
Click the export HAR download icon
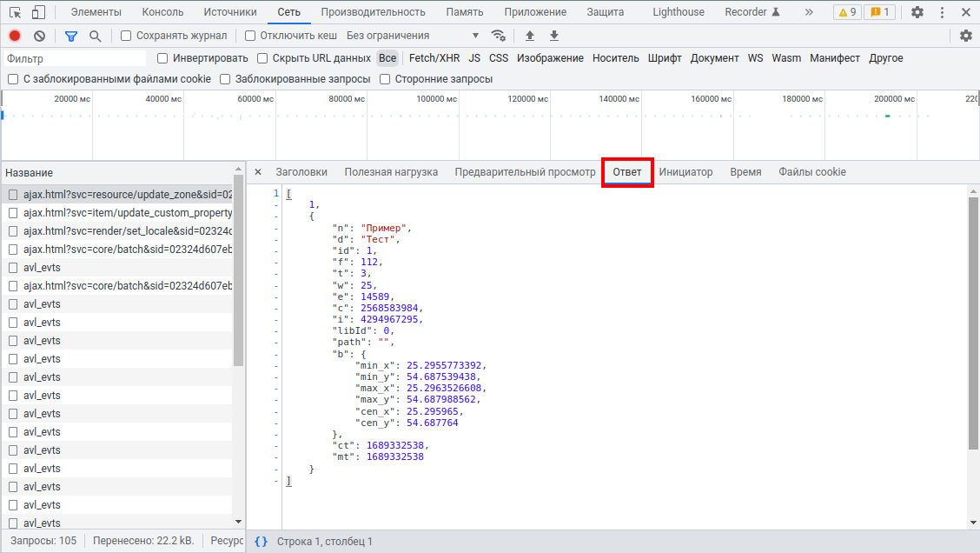click(x=554, y=36)
